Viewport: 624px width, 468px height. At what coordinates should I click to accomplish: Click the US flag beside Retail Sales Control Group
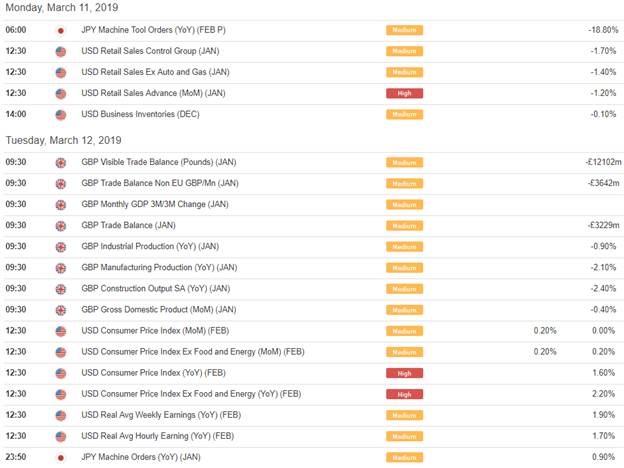tap(60, 52)
